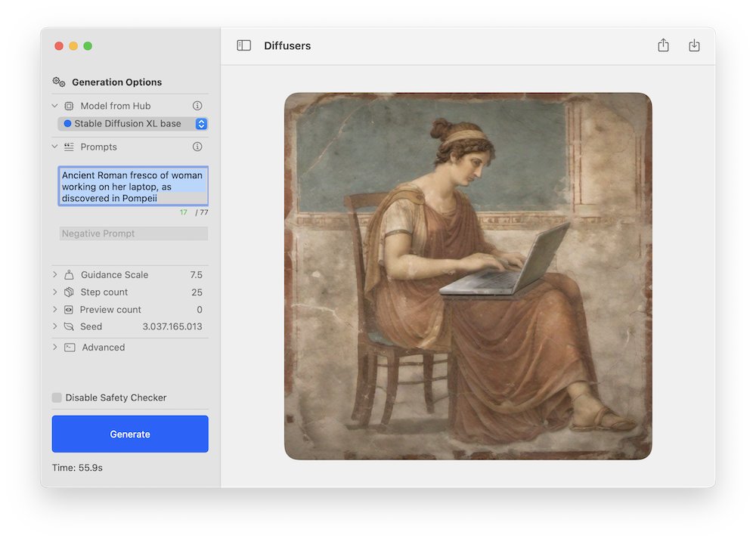This screenshot has height=541, width=756.
Task: Minimize window with the yellow button
Action: [x=73, y=46]
